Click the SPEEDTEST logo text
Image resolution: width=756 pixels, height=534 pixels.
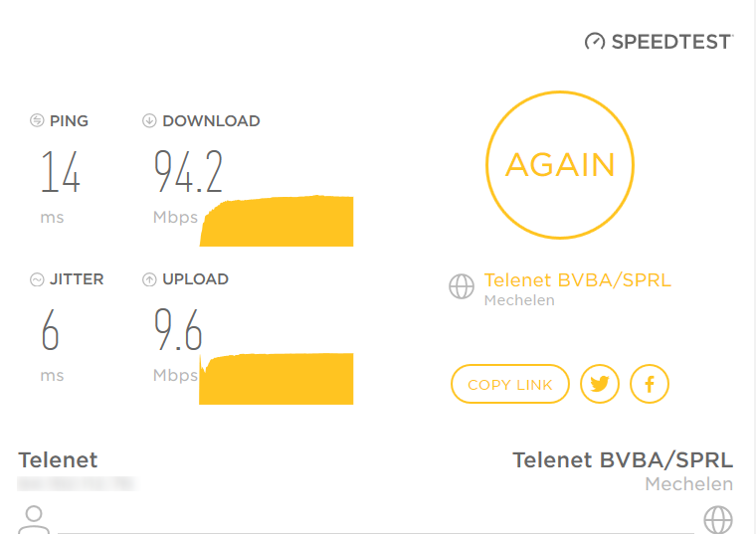click(671, 42)
